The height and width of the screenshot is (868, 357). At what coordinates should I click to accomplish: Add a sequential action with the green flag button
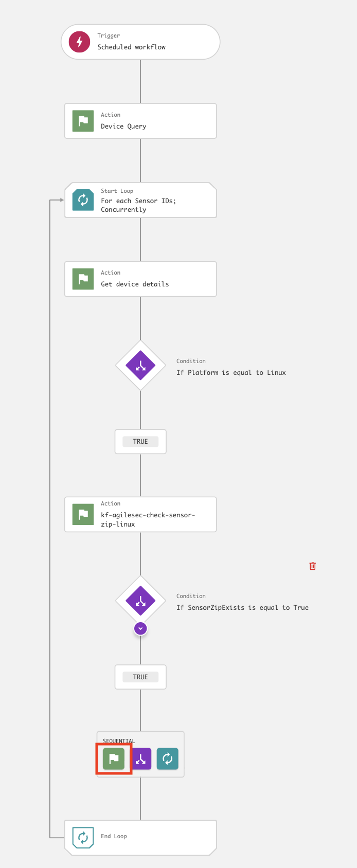[114, 758]
